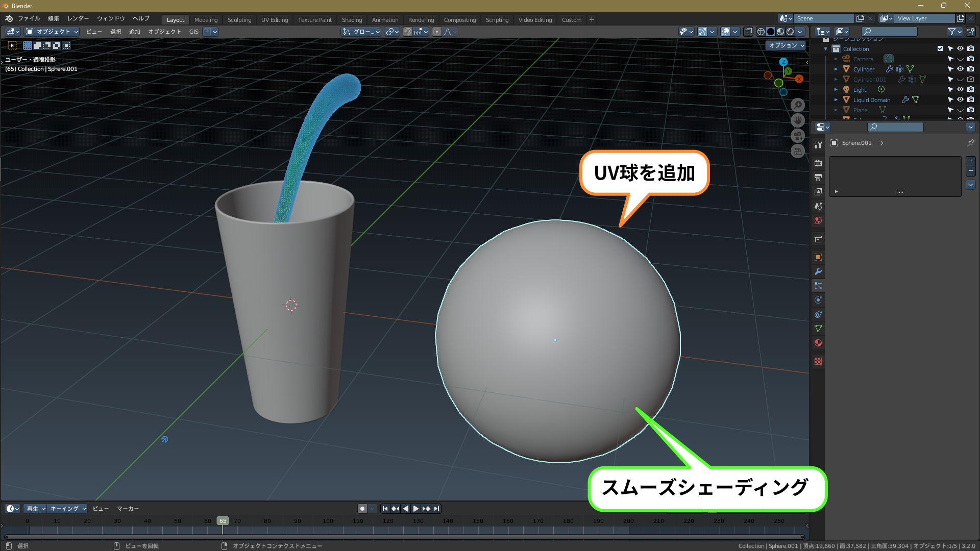Toggle camera view gizmo button
This screenshot has height=551, width=980.
click(x=798, y=136)
